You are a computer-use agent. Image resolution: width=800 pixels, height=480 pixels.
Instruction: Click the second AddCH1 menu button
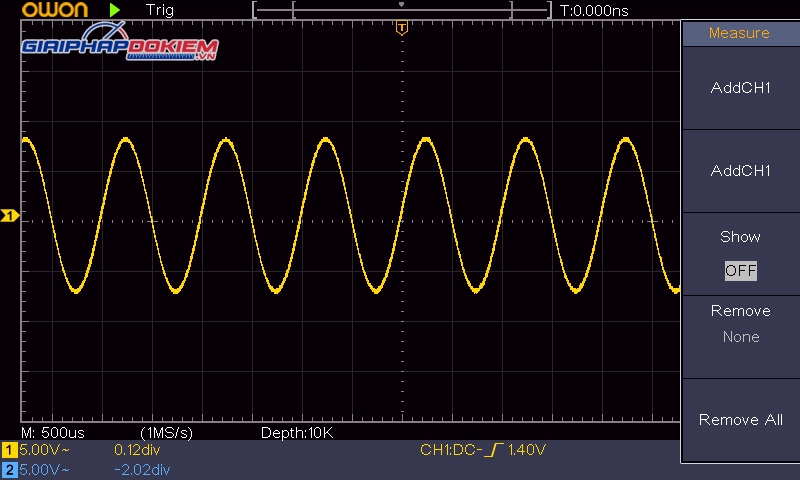tap(741, 170)
